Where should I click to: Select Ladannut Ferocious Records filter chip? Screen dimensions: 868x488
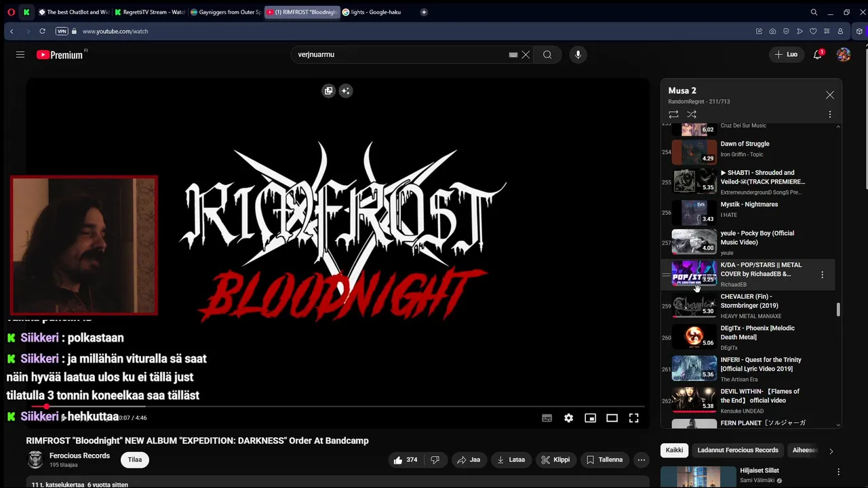(738, 450)
